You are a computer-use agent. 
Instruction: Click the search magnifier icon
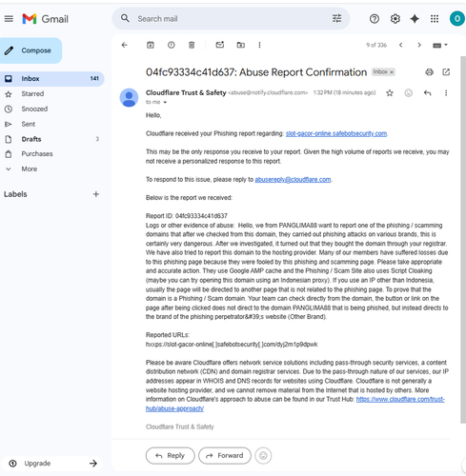(125, 18)
